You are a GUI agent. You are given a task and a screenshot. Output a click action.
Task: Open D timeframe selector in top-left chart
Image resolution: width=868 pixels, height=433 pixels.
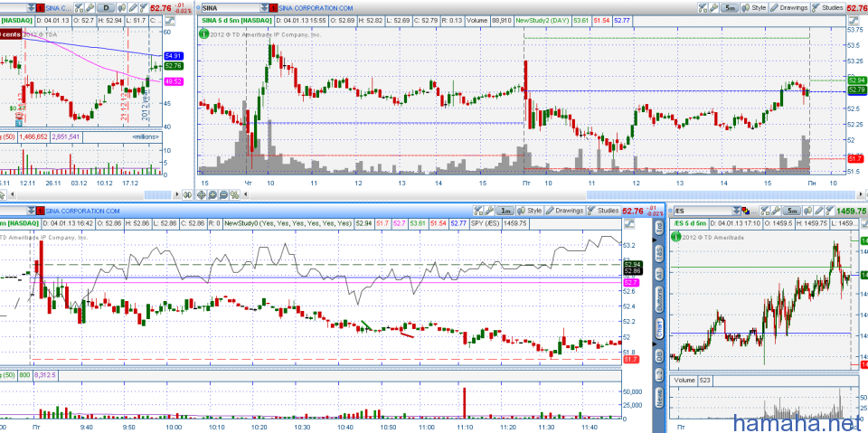tap(107, 8)
